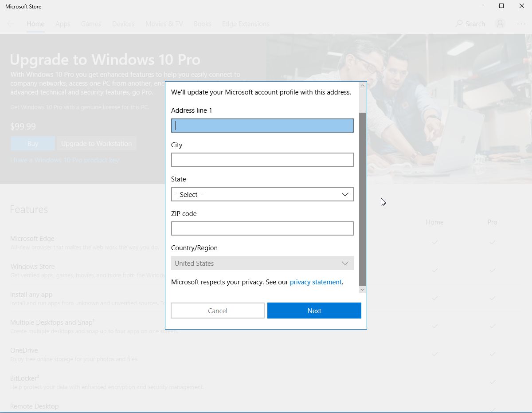Open the three-dot more options menu
Image resolution: width=532 pixels, height=413 pixels.
click(521, 24)
